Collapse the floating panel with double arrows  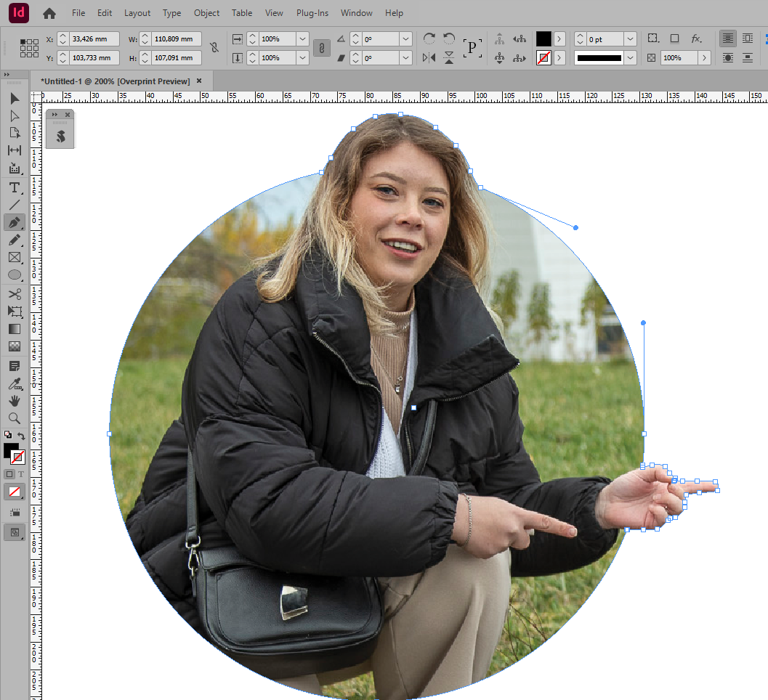click(54, 115)
